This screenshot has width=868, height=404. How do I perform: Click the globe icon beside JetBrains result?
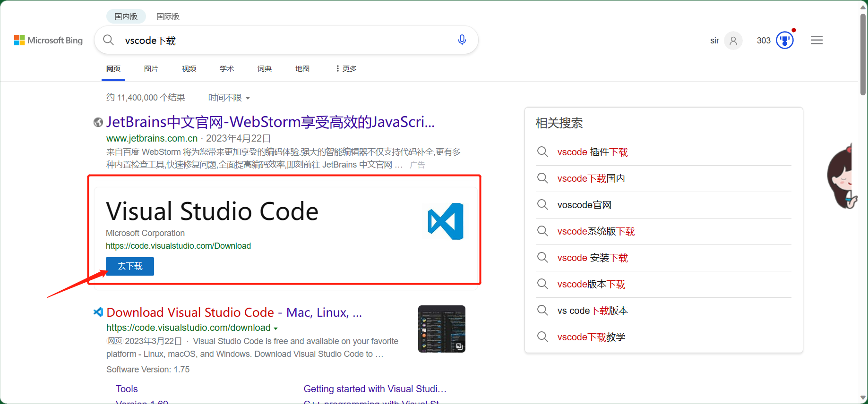coord(98,122)
